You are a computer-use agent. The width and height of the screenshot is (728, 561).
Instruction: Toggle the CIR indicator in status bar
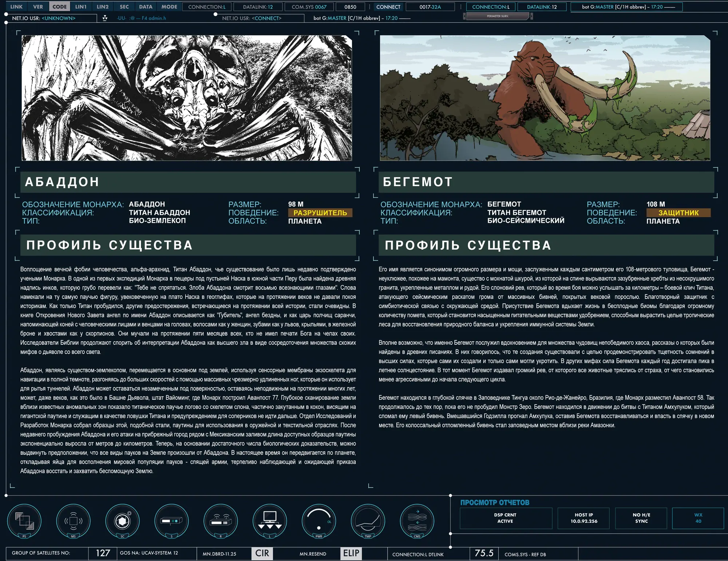[262, 553]
